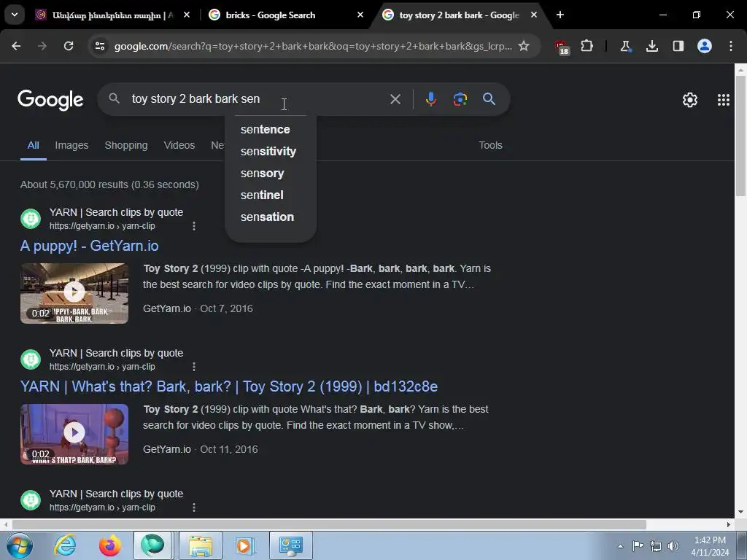Open Action Center flag tray icon
Screen dimensions: 747x560
click(638, 546)
